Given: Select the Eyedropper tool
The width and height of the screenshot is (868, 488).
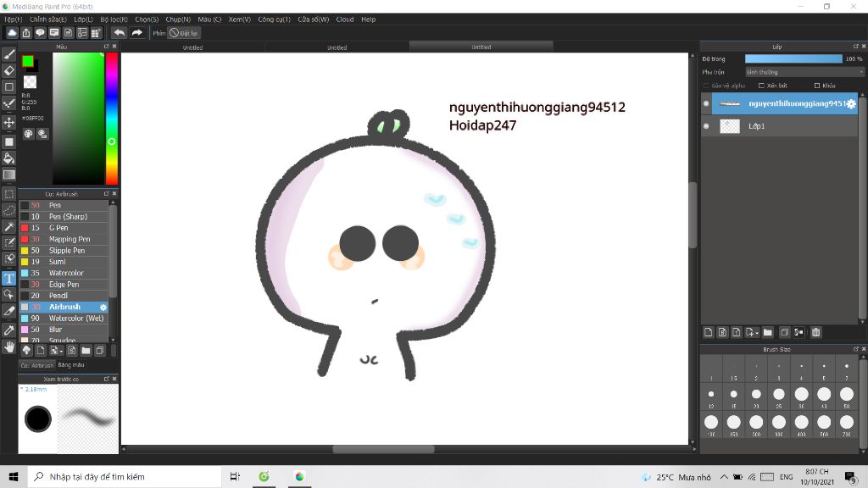Looking at the screenshot, I should [8, 330].
